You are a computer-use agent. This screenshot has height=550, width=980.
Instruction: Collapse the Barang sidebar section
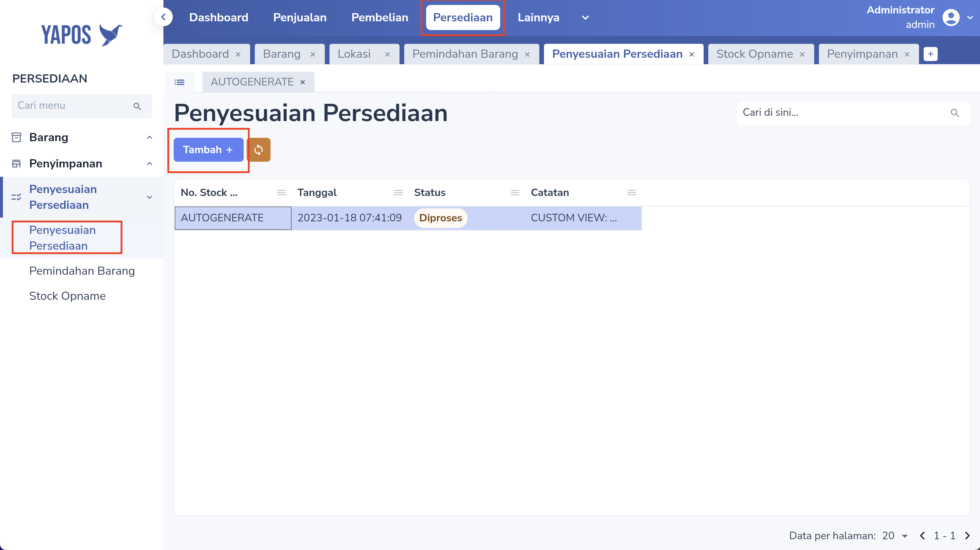149,137
